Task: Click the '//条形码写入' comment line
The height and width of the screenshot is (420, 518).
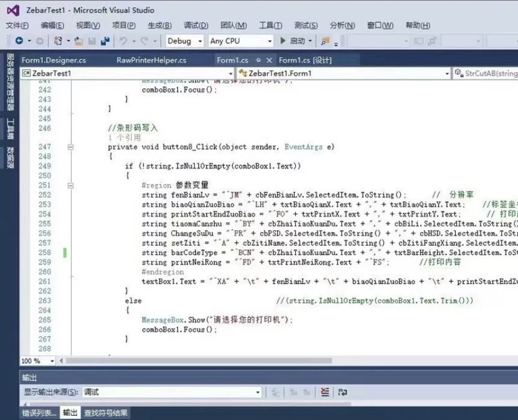Action: (x=133, y=128)
